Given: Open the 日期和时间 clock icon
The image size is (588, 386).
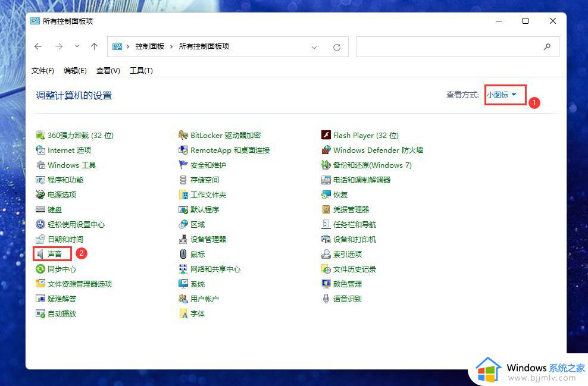Looking at the screenshot, I should (x=40, y=240).
